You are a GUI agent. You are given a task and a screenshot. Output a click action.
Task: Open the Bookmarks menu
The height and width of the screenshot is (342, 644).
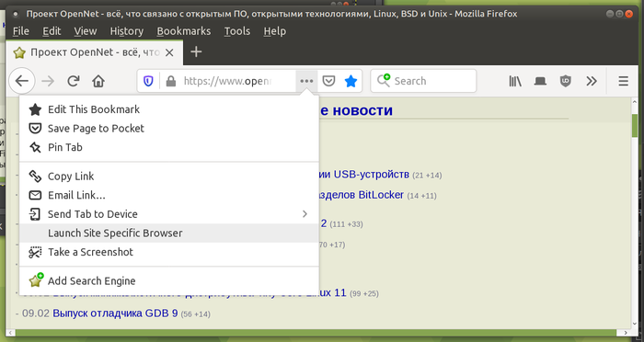[184, 31]
